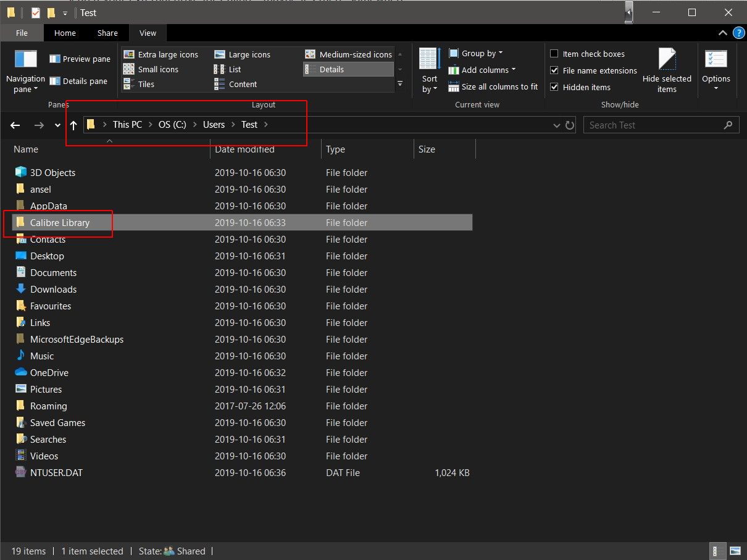Open the Navigation pane dropdown
747x560 pixels.
[25, 72]
